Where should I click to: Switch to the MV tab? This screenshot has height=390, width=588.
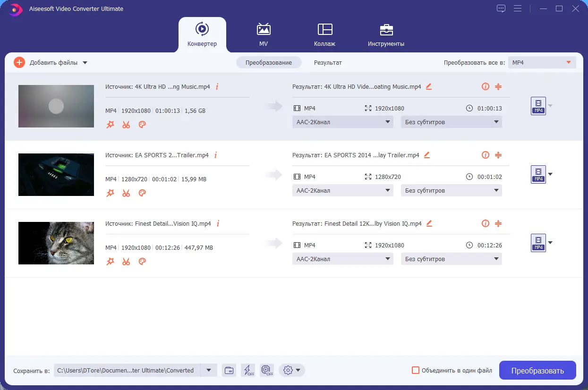click(264, 34)
